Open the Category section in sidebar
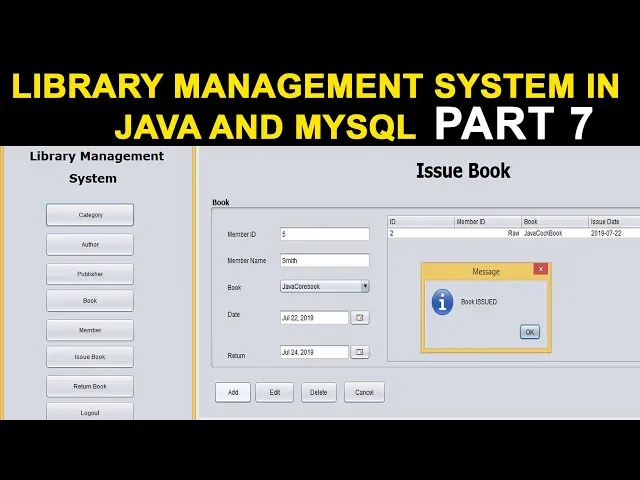The height and width of the screenshot is (480, 640). point(90,215)
